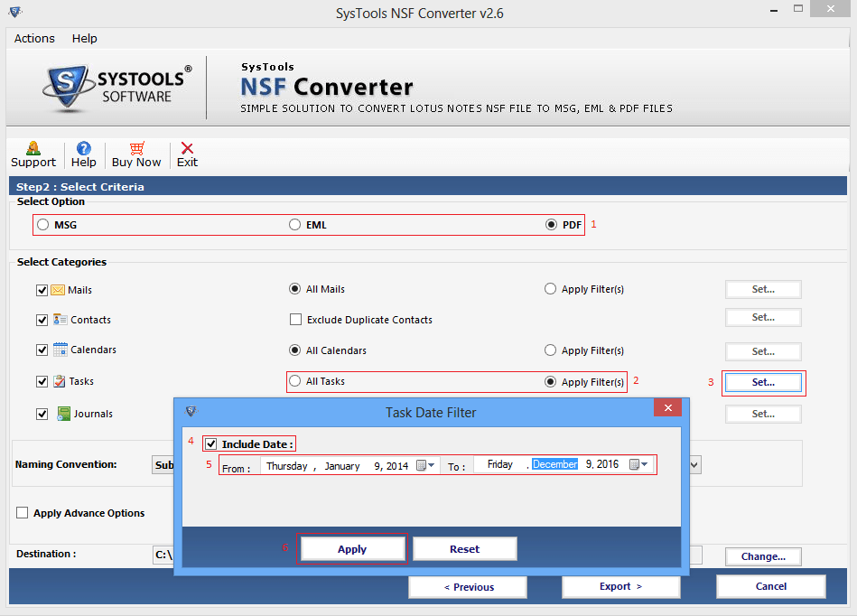Click the Calendars icon
This screenshot has width=857, height=616.
pyautogui.click(x=61, y=350)
